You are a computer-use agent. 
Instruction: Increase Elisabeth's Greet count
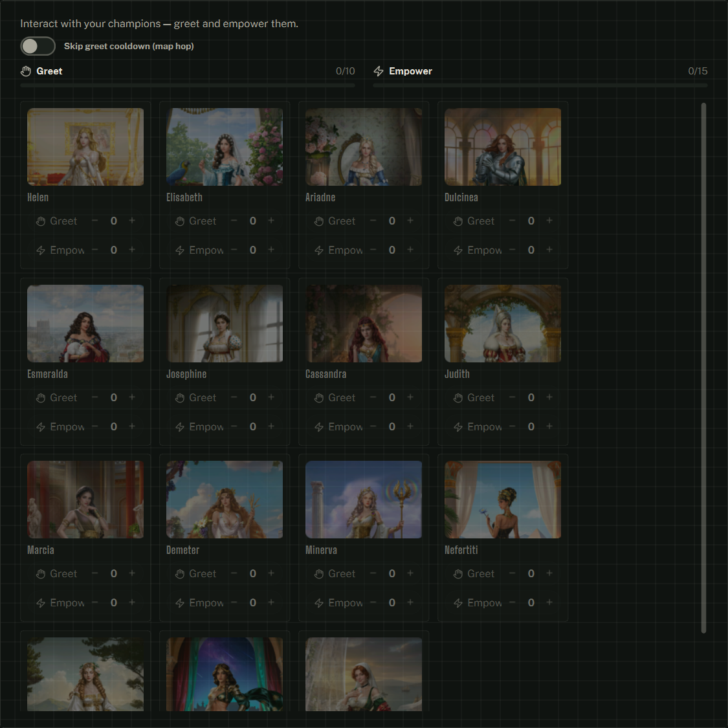coord(271,221)
